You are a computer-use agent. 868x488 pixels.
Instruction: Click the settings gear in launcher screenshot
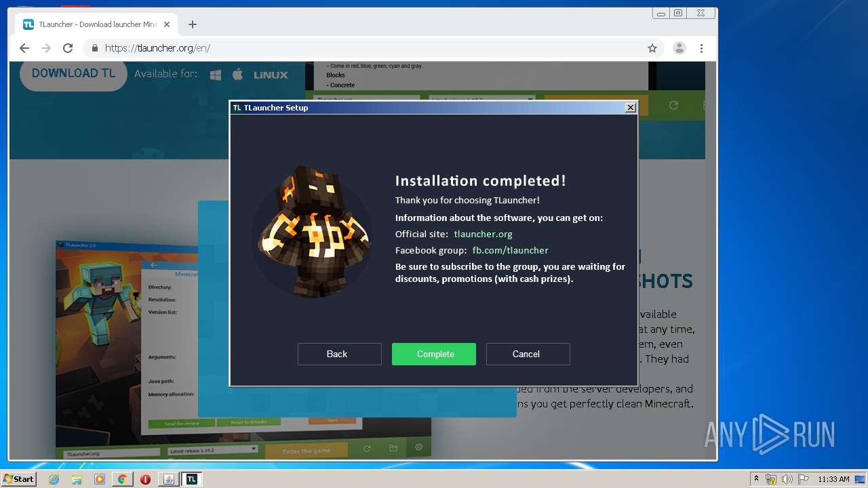(418, 447)
